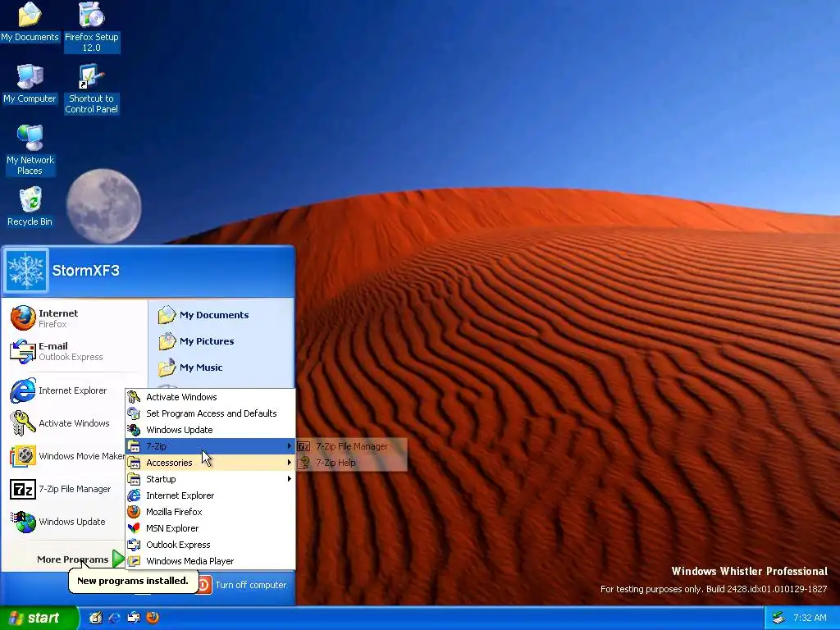Open 7-Zip File Manager in 7-Zip flyout
The height and width of the screenshot is (630, 840).
351,446
